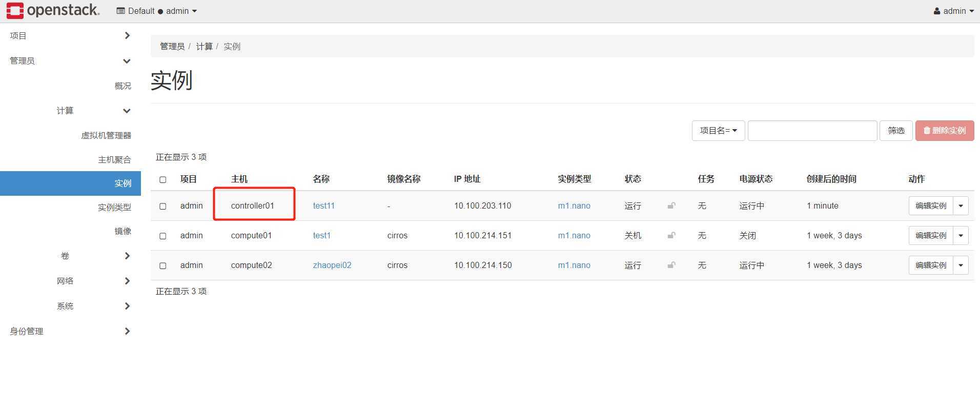Screen dimensions: 980x412
Task: Click the 主机 column header
Action: click(239, 179)
